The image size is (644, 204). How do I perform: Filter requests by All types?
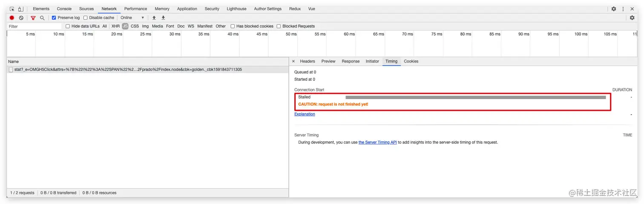point(104,26)
